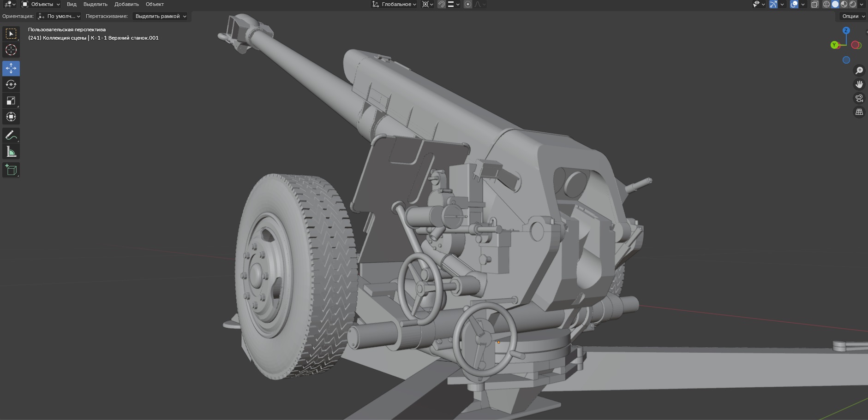Select the Transform tool
This screenshot has width=868, height=420.
click(11, 117)
